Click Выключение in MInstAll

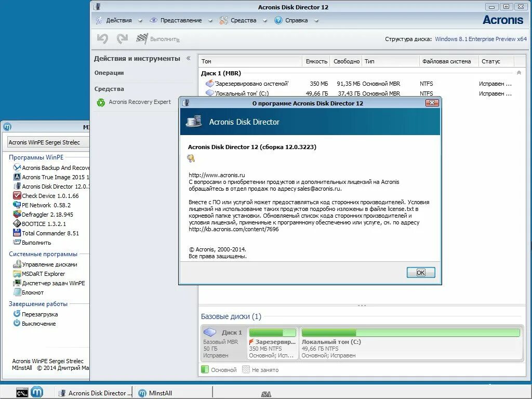(34, 323)
